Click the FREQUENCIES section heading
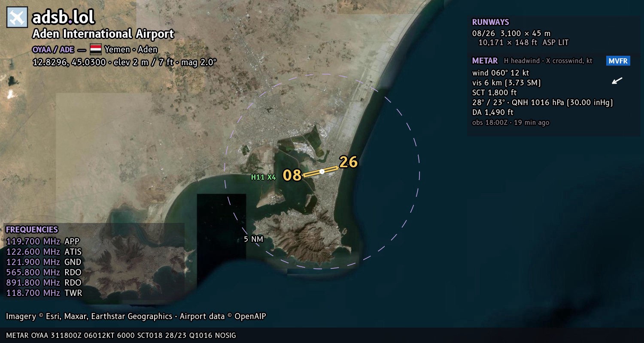 pos(32,230)
